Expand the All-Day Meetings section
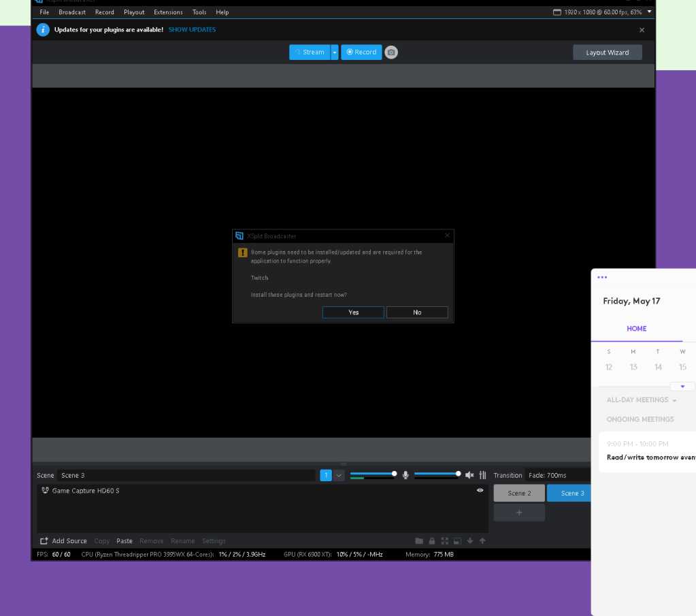Screen dimensions: 696x616 [674, 401]
